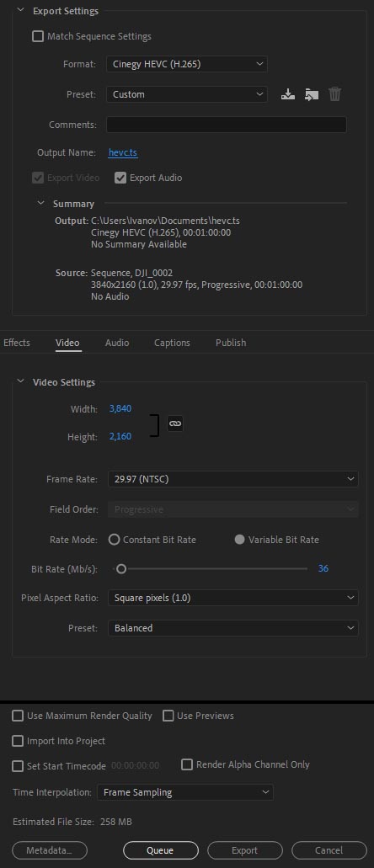Image resolution: width=374 pixels, height=868 pixels.
Task: Click the start timecode 00:00:00:00 field
Action: (135, 766)
